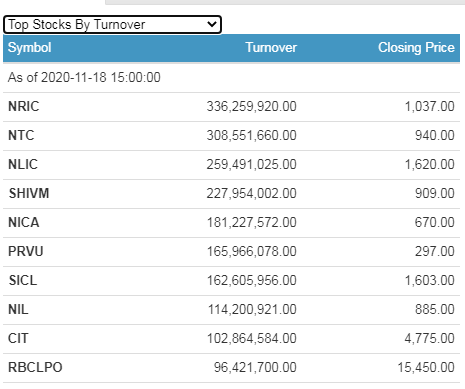The image size is (465, 389).
Task: Select NTC closing price 940.00
Action: pyautogui.click(x=435, y=136)
